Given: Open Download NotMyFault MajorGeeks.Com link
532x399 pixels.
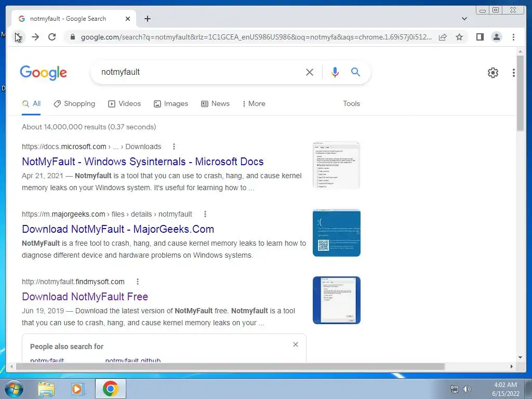Looking at the screenshot, I should [118, 229].
